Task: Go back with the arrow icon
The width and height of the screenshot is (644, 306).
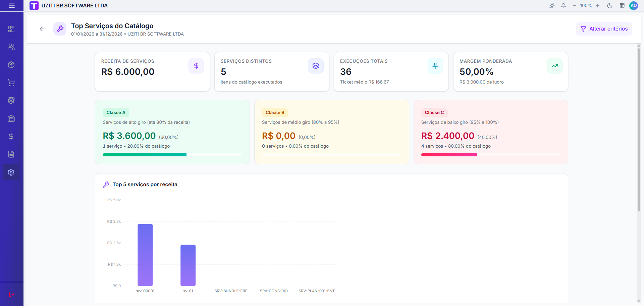Action: point(42,29)
